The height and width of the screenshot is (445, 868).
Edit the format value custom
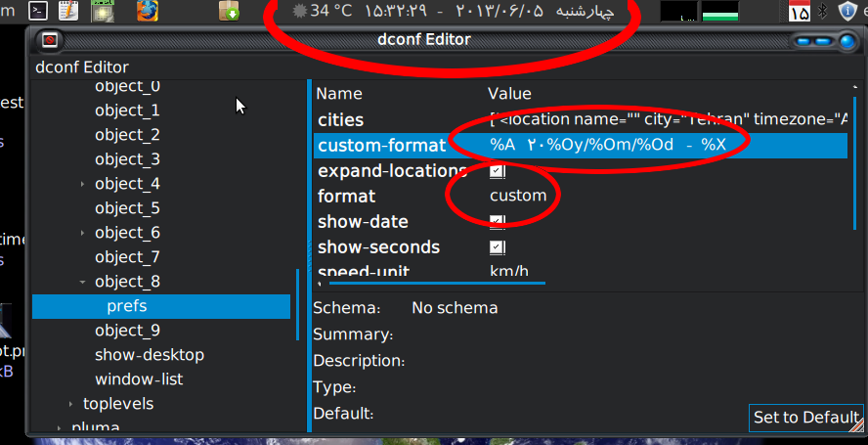point(518,196)
